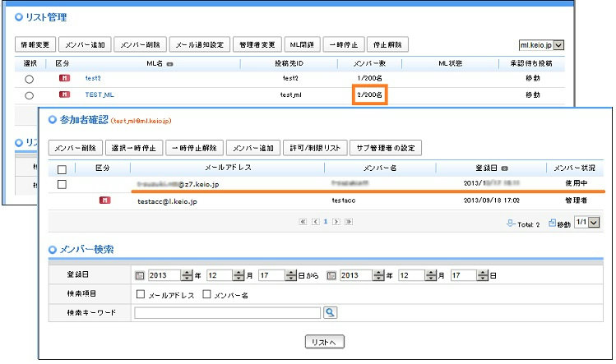Click the previous page arrow icon
Viewport: 616px width, 364px height.
pyautogui.click(x=315, y=222)
